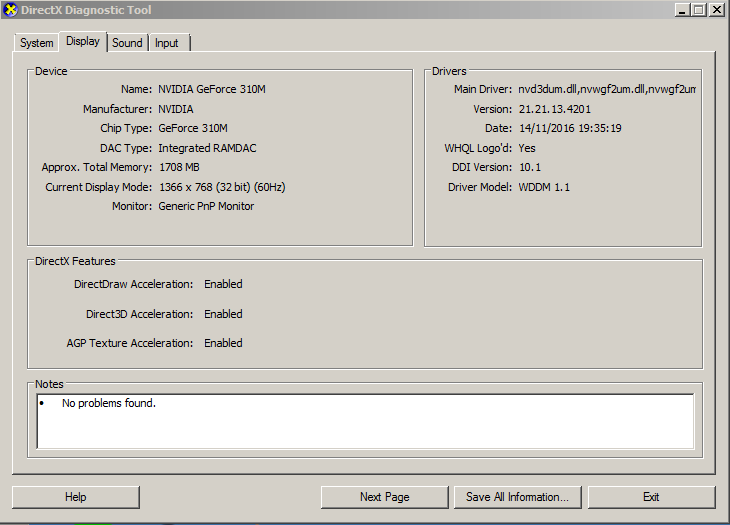Go to the Input tab
The height and width of the screenshot is (525, 730).
(167, 43)
